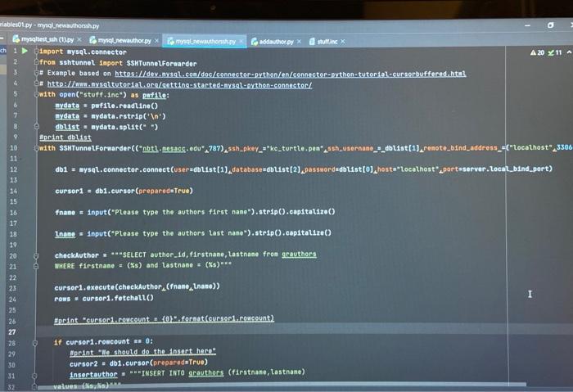
Task: Fold the checkAuthor string at line 20
Action: (36, 255)
